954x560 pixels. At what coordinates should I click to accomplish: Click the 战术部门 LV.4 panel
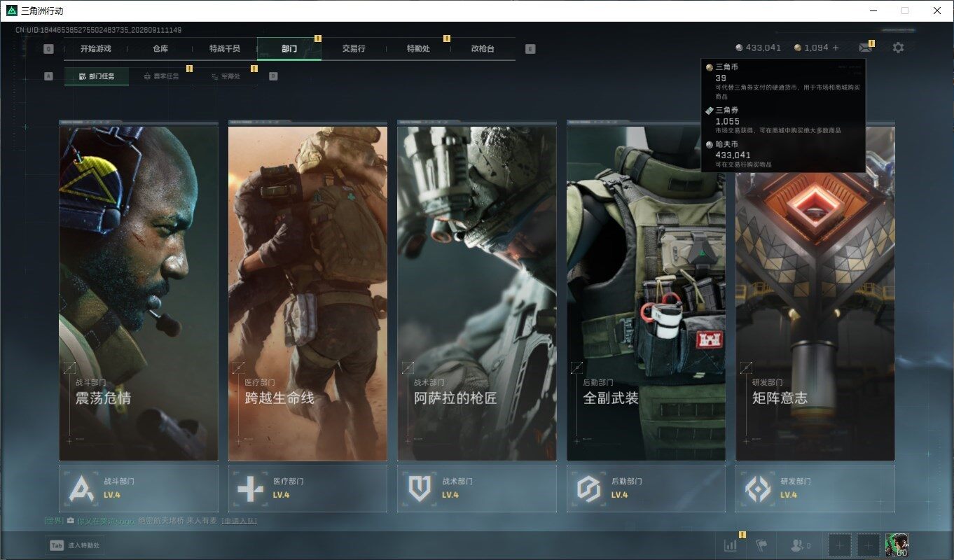coord(477,489)
